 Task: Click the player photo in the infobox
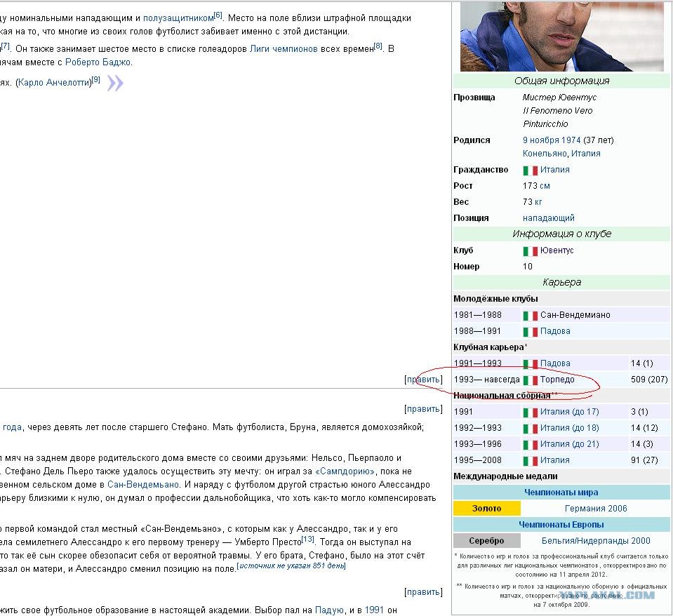(x=562, y=36)
